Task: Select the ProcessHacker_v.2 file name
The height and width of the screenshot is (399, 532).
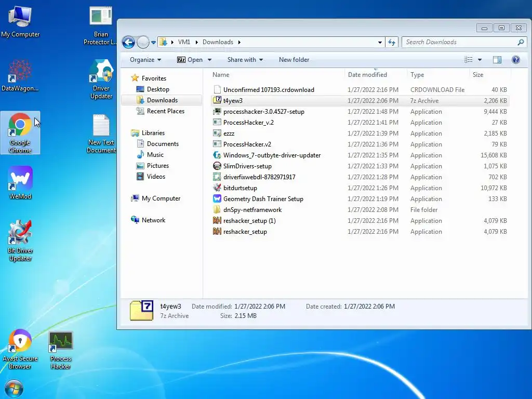Action: (248, 123)
